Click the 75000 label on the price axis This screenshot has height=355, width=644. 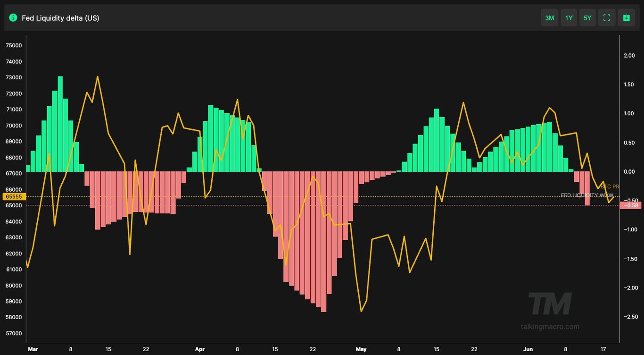(14, 46)
